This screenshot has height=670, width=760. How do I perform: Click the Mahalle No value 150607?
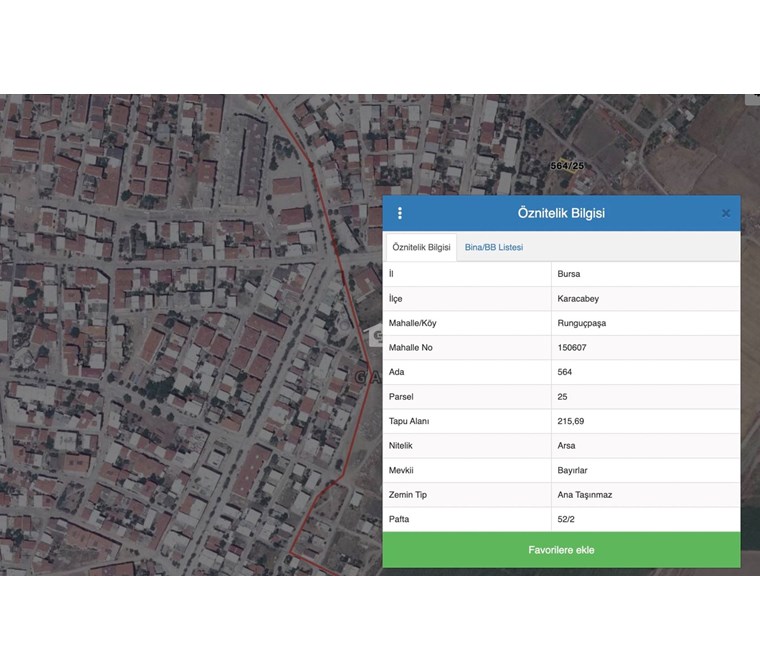574,348
